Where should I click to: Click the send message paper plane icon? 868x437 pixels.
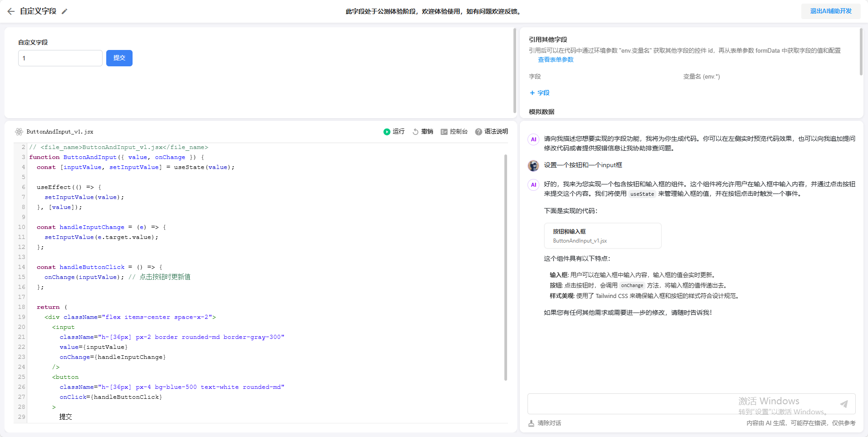click(843, 404)
